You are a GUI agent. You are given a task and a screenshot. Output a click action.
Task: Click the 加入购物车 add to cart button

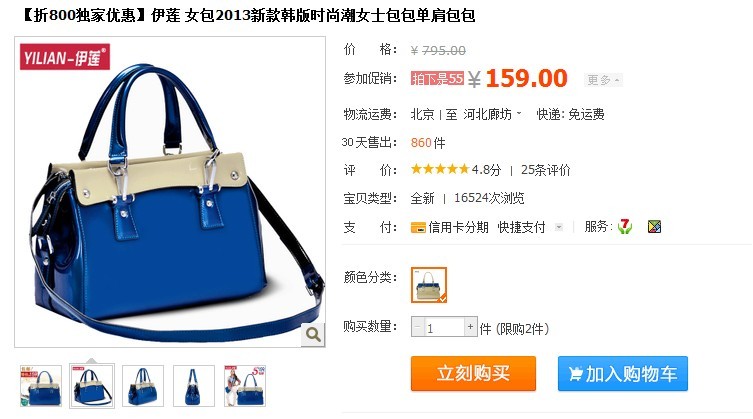pos(622,373)
